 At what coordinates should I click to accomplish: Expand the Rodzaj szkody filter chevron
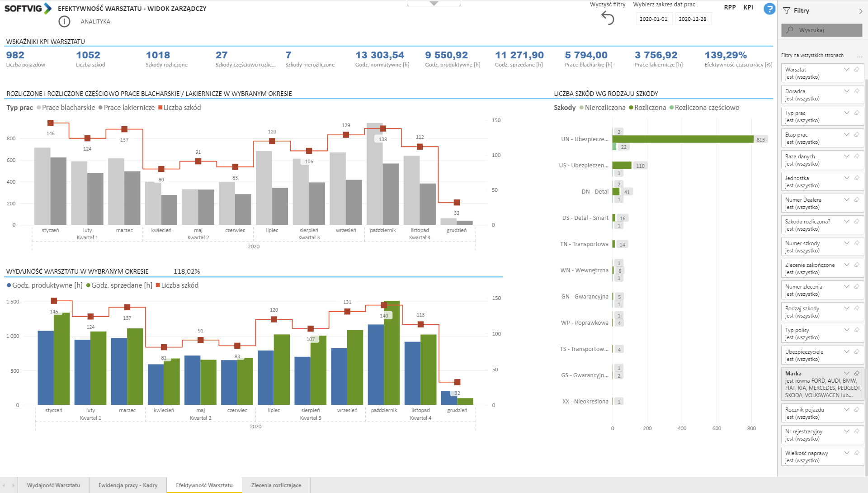tap(846, 308)
